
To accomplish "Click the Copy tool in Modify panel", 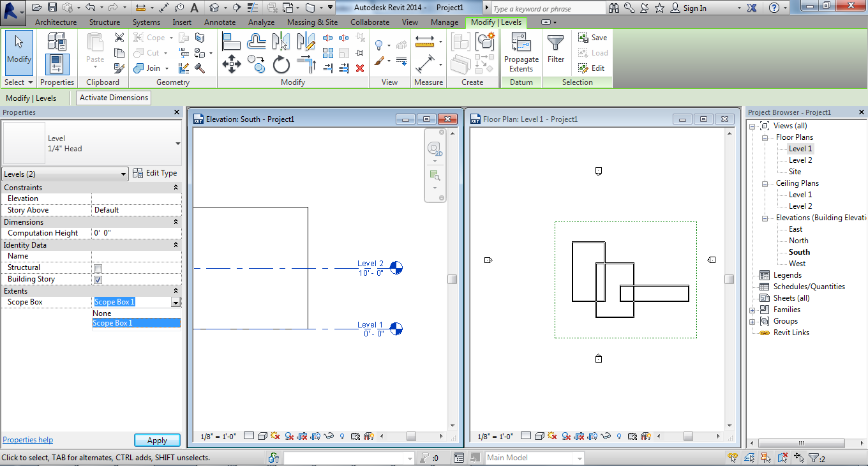I will pos(257,64).
